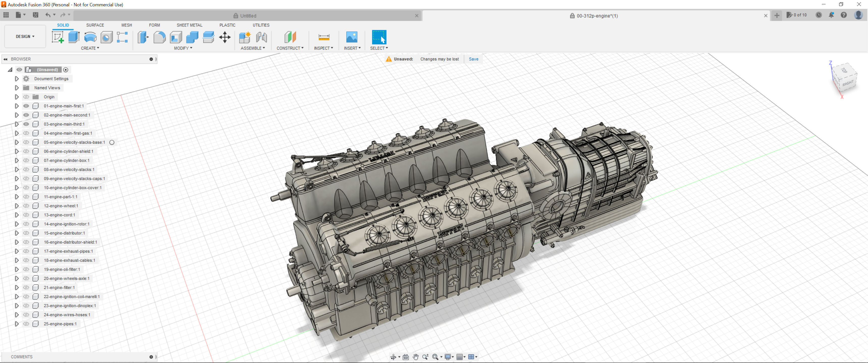Click the Move/Copy arrows icon

click(225, 37)
